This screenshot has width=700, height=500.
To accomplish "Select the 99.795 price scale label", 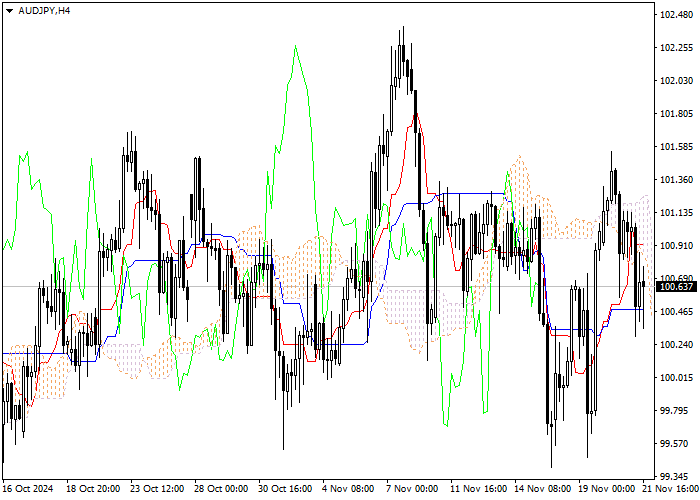I will tap(674, 411).
